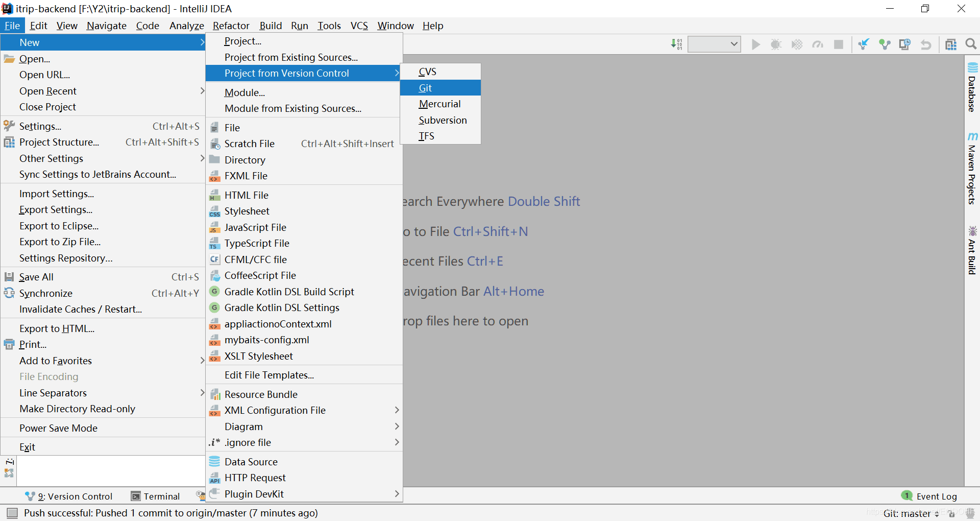Expand the .ignore file submenu

point(304,442)
